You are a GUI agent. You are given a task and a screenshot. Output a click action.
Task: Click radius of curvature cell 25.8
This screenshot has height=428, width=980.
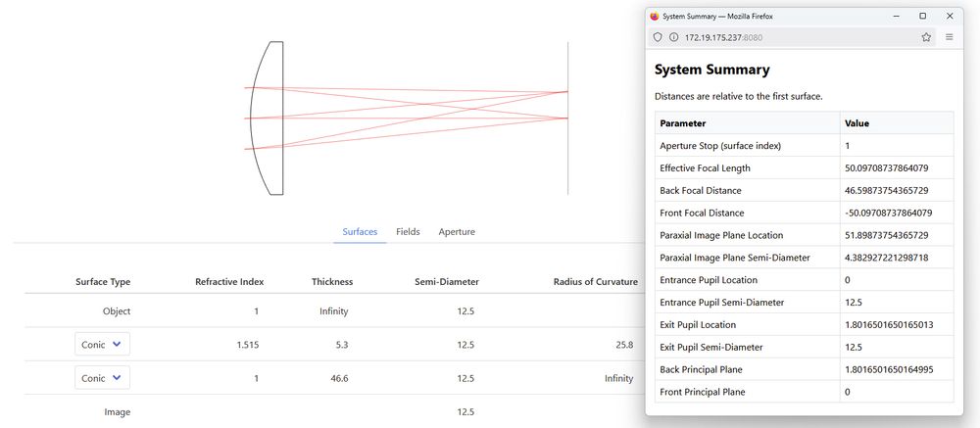[x=623, y=345]
